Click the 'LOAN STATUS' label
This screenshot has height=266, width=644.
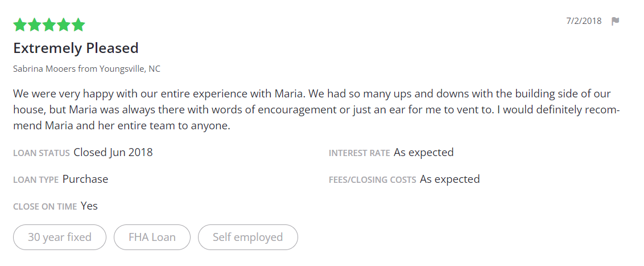42,153
